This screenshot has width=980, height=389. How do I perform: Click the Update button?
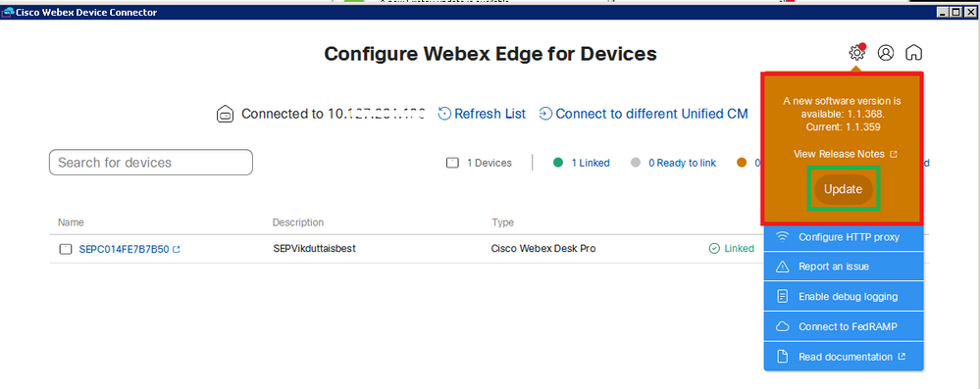[843, 189]
